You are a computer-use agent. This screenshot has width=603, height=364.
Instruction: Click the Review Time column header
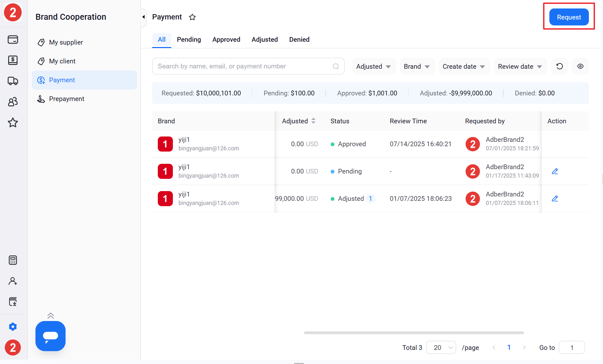click(x=408, y=121)
